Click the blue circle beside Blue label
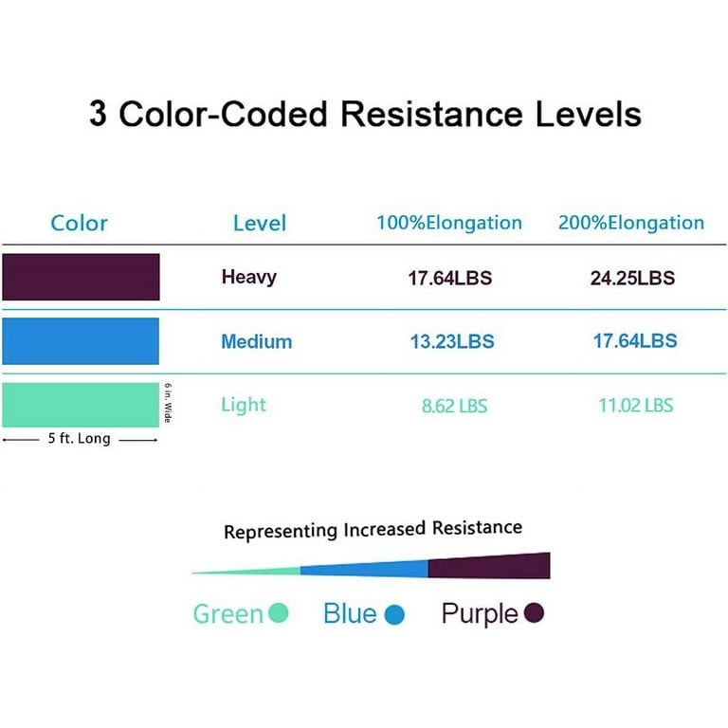Viewport: 728px width, 728px height. pyautogui.click(x=394, y=614)
